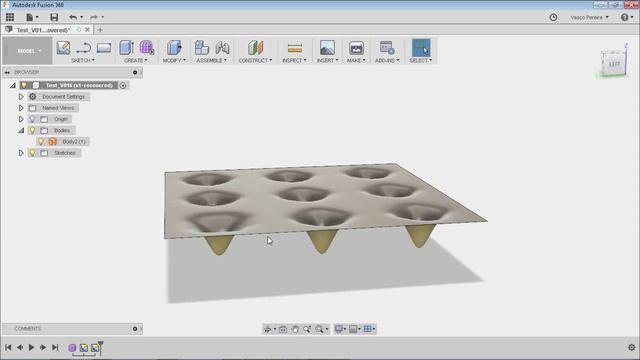Click the Make 3D print icon

[x=356, y=48]
